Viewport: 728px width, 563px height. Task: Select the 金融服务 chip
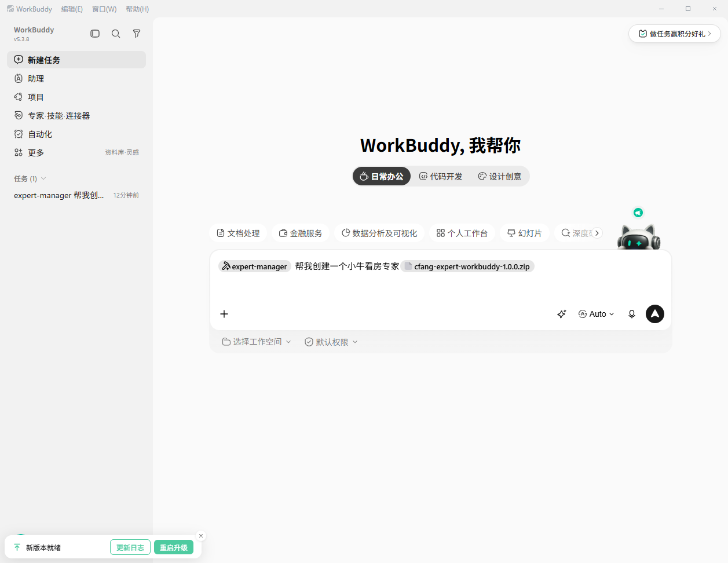[301, 233]
